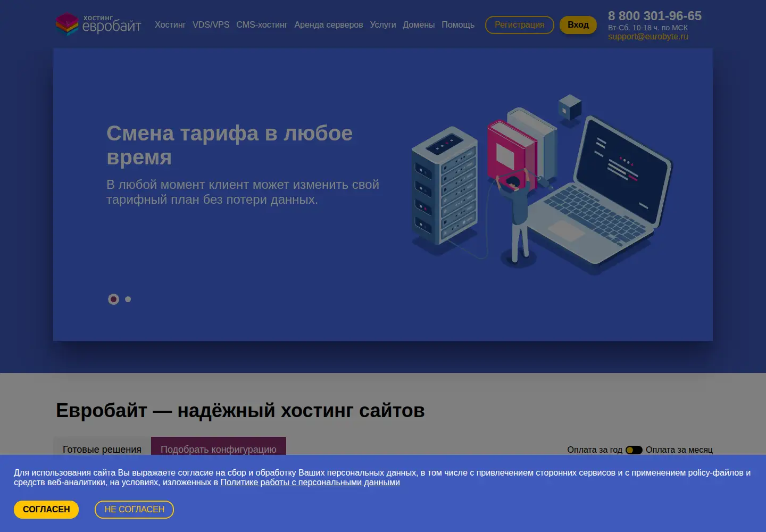
Task: Call phone number 8 800 301-96-65
Action: (655, 16)
